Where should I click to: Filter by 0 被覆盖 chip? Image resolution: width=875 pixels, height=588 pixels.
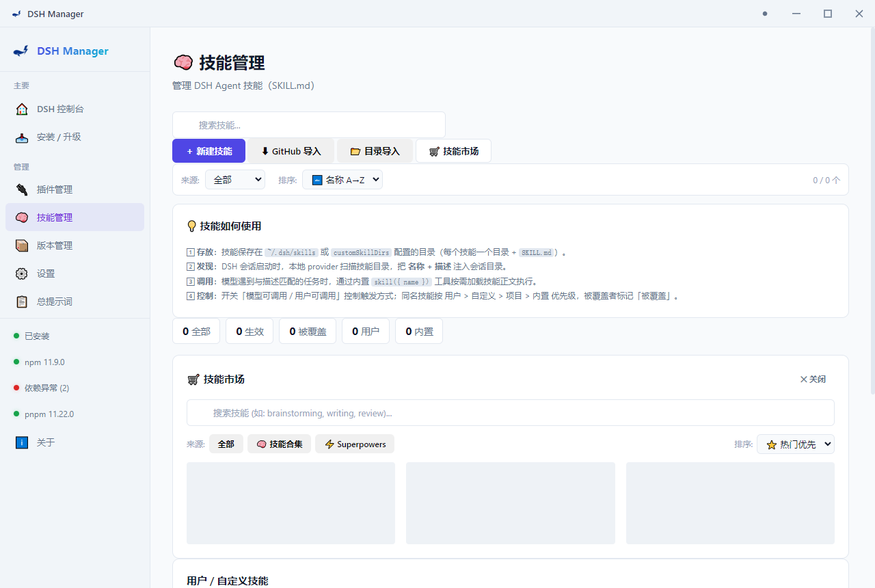tap(308, 331)
